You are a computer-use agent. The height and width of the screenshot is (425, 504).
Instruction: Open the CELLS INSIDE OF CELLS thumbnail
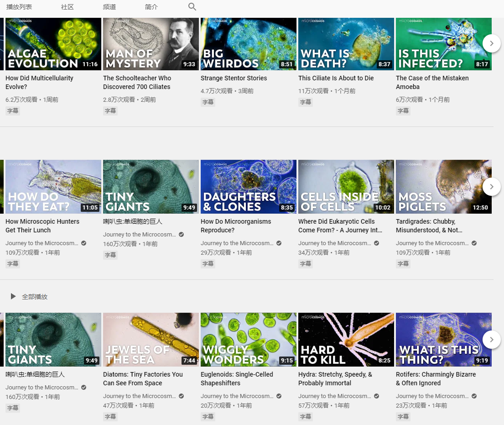346,187
